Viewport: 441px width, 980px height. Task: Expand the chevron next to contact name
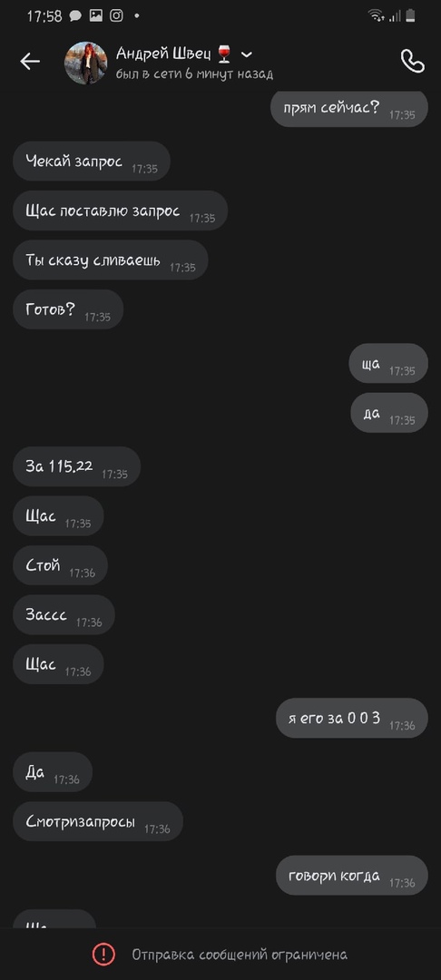(247, 55)
